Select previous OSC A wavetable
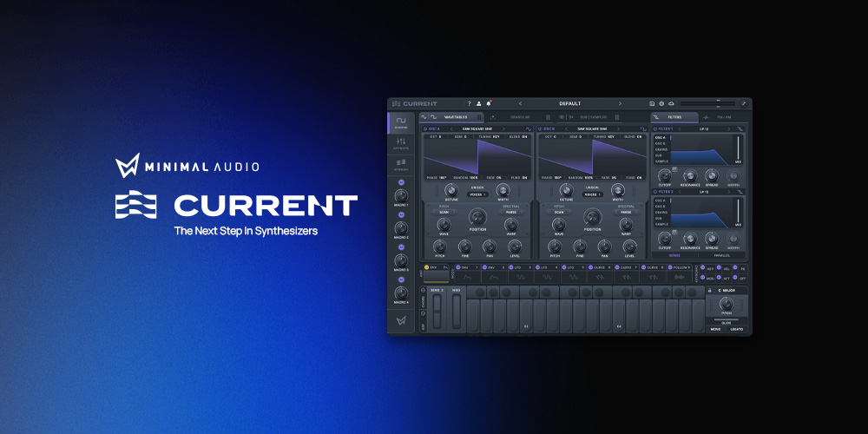The height and width of the screenshot is (434, 868). pyautogui.click(x=451, y=129)
